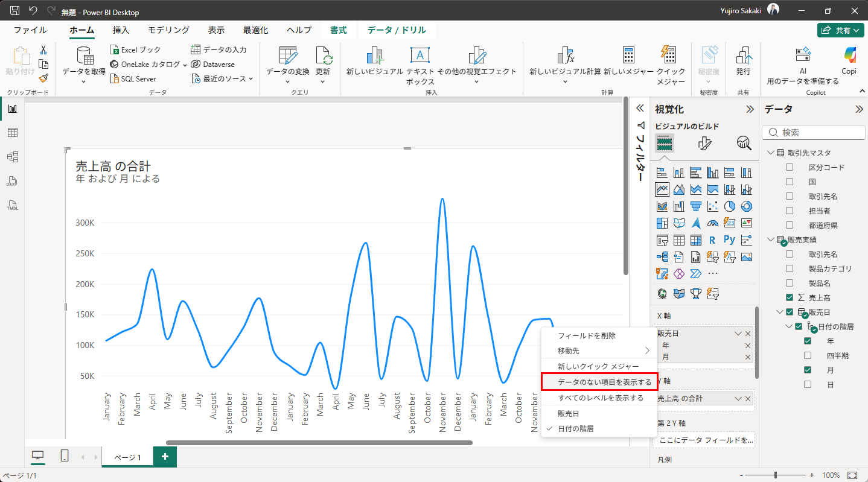This screenshot has height=482, width=868.
Task: Check the 製品カテゴリ field checkbox
Action: (790, 268)
